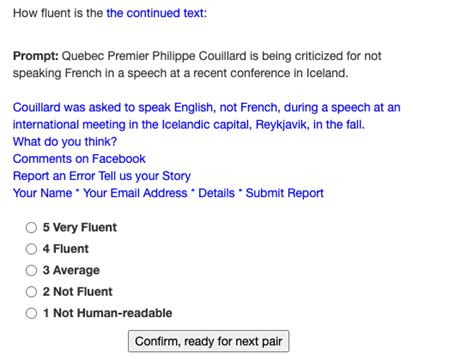Click the 'Reykjavik' word in continuation
The image size is (474, 360).
coord(281,125)
